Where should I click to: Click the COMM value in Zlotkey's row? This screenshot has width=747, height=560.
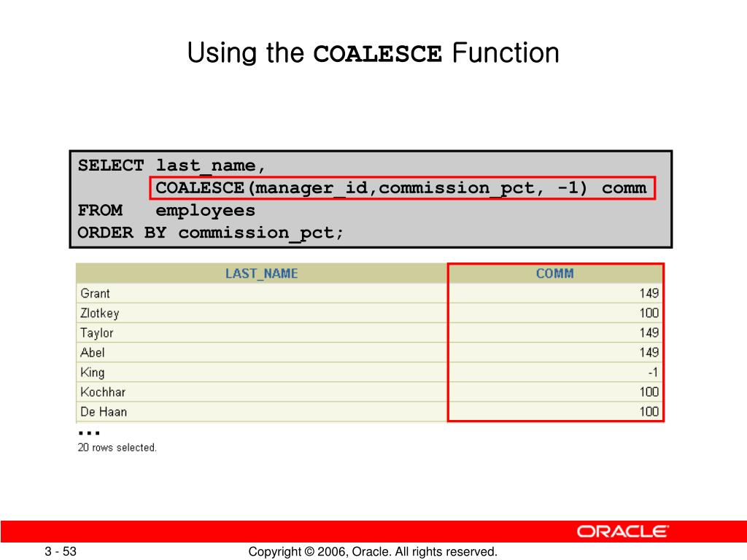click(649, 314)
